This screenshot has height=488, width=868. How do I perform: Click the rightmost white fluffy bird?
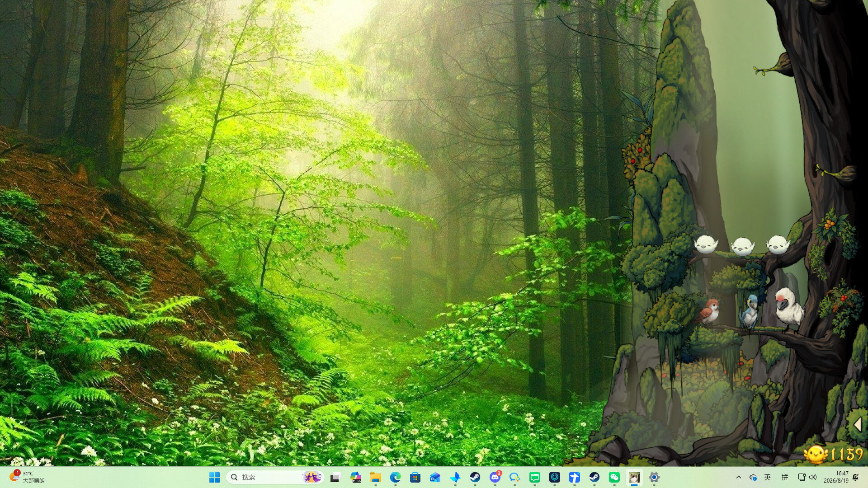(x=778, y=244)
